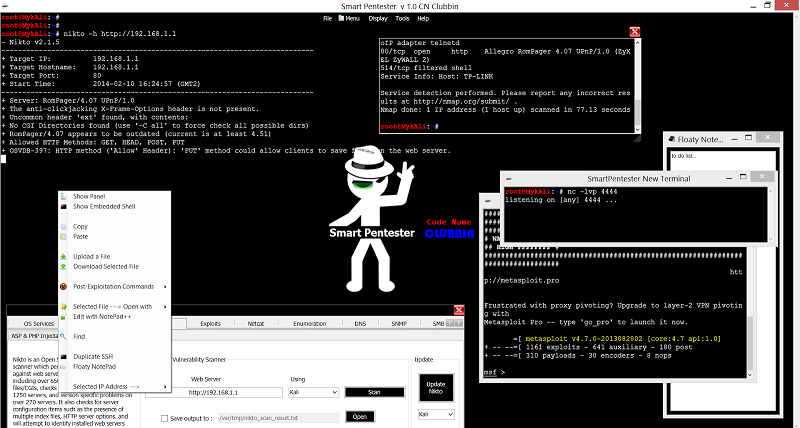
Task: Click the Edit with NotePad++ icon
Action: tap(63, 317)
